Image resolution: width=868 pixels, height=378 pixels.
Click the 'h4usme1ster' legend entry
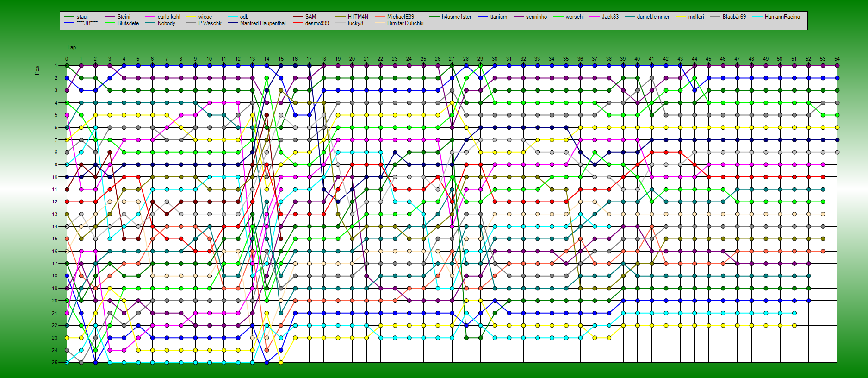(456, 17)
